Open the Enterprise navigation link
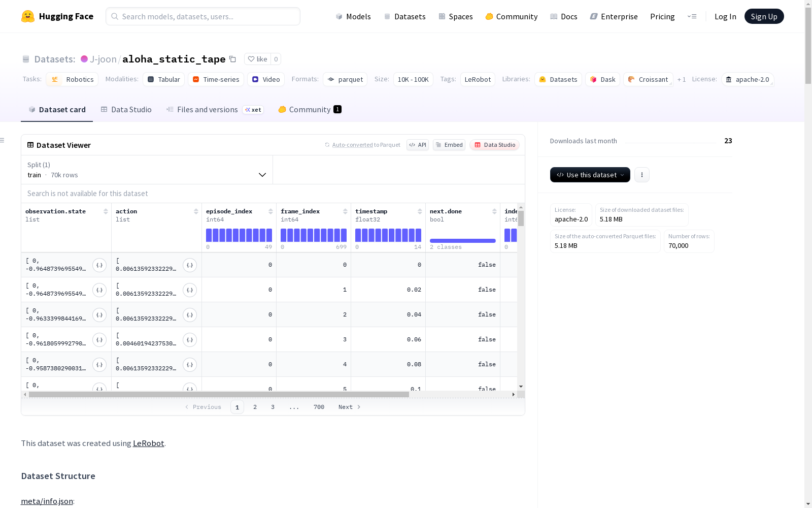 [x=614, y=16]
